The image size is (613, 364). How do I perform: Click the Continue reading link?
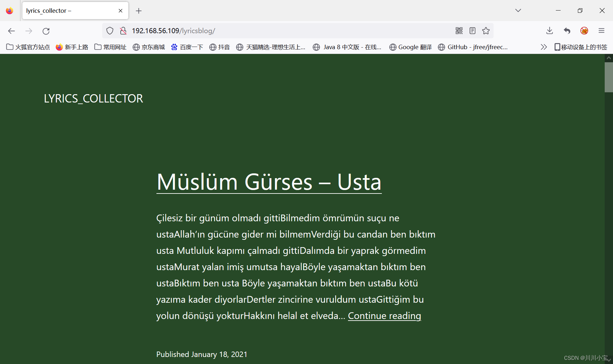point(384,316)
